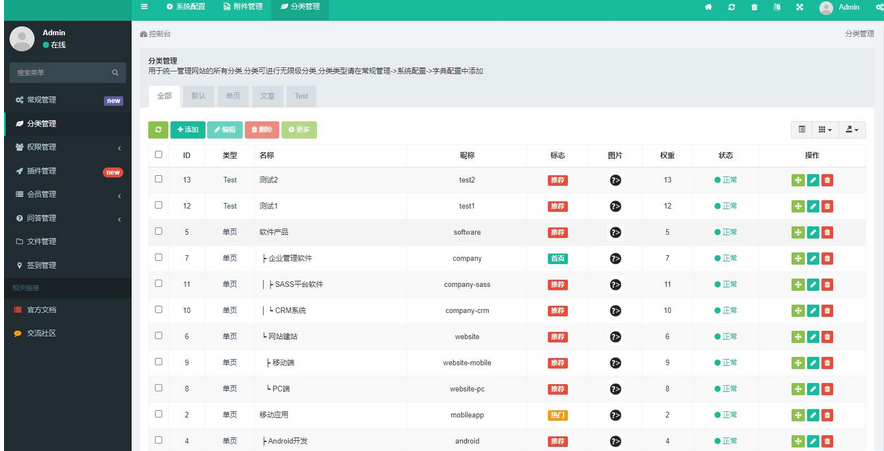Click edit pencil icon for row company
The image size is (884, 451).
(812, 258)
